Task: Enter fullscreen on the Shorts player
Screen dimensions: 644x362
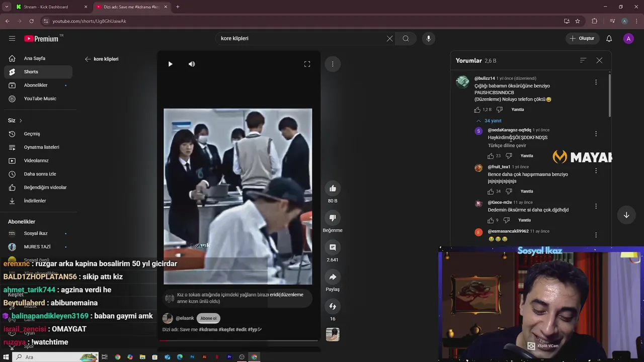Action: 307,64
